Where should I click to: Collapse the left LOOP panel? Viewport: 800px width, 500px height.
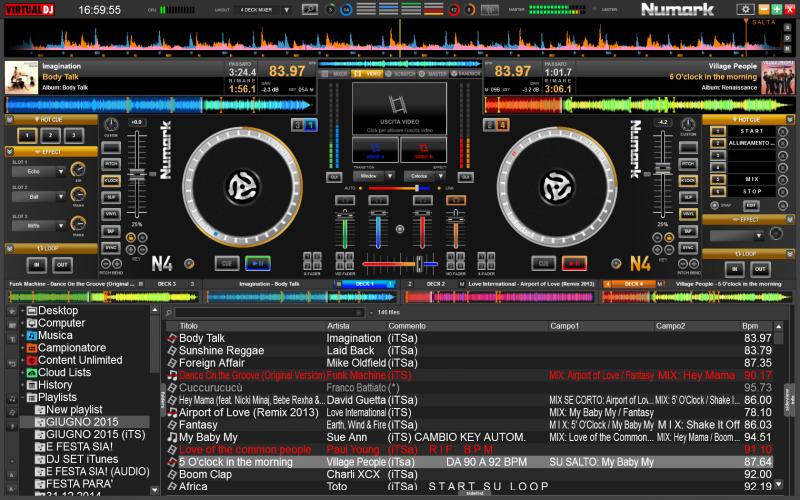point(10,248)
